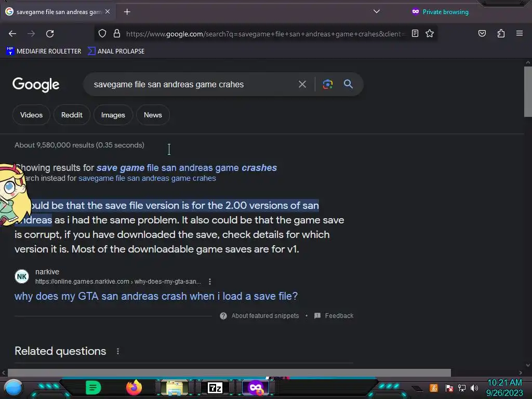Open the Firefox hamburger application menu

click(x=519, y=33)
